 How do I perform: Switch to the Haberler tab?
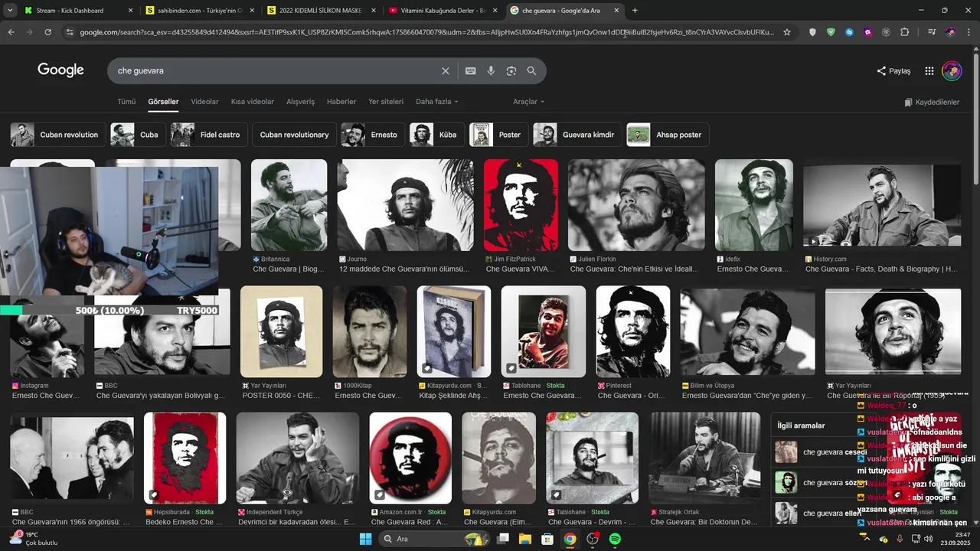click(x=341, y=102)
